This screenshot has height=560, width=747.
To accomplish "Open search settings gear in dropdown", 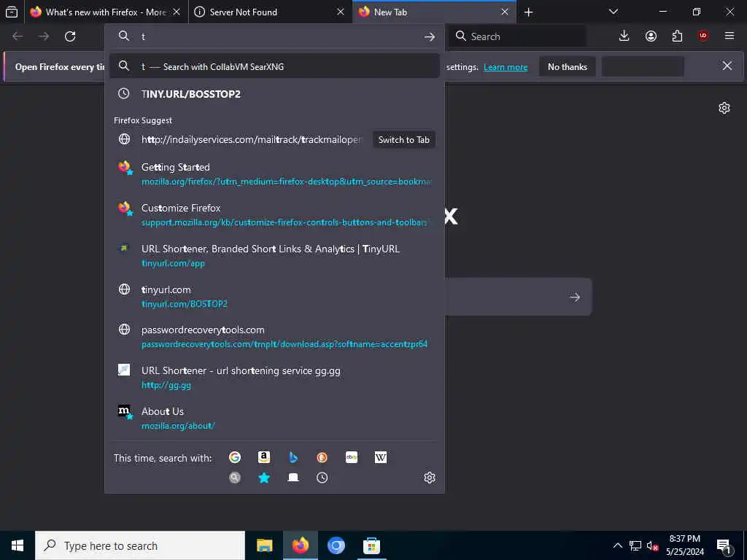I will pyautogui.click(x=429, y=477).
